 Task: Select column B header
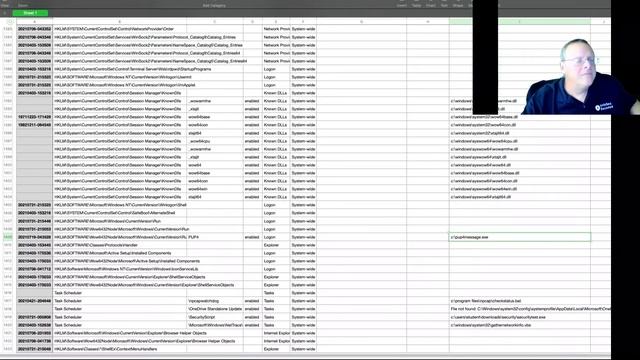pyautogui.click(x=120, y=22)
